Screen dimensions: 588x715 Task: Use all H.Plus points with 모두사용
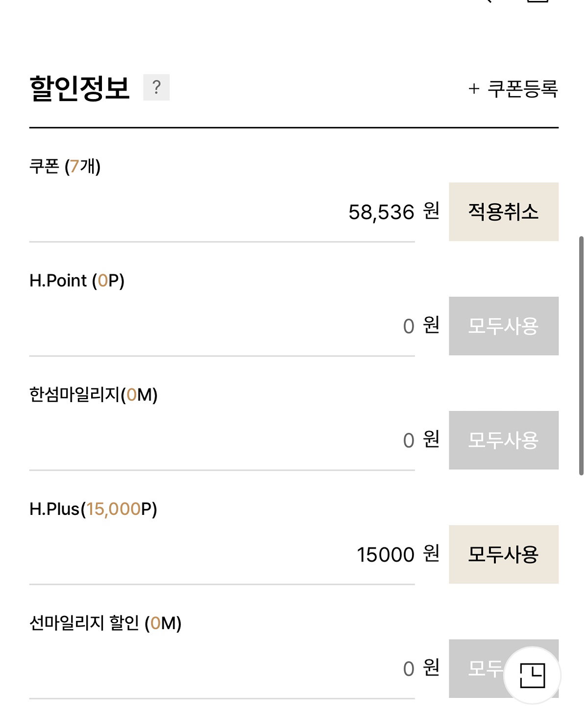click(x=504, y=555)
